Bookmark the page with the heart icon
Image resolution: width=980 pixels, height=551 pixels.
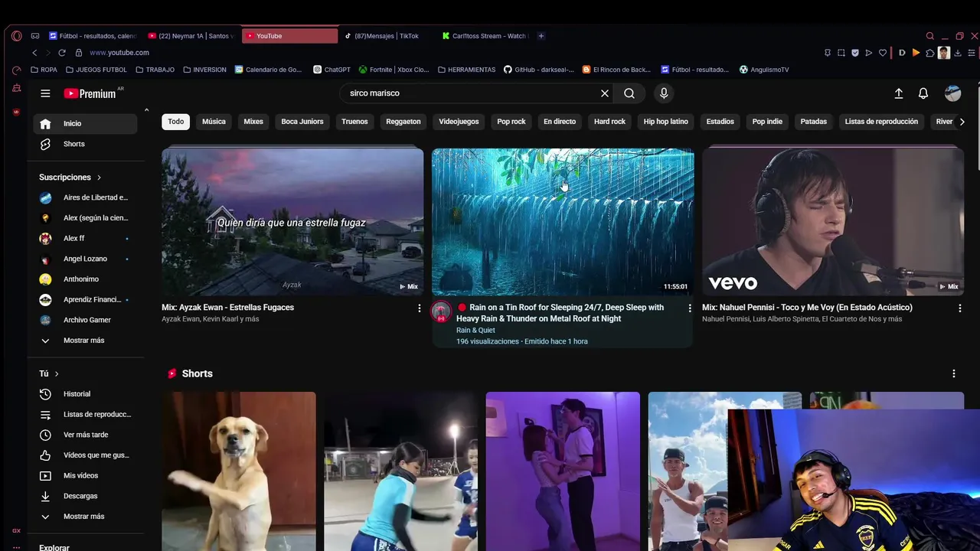(x=883, y=53)
